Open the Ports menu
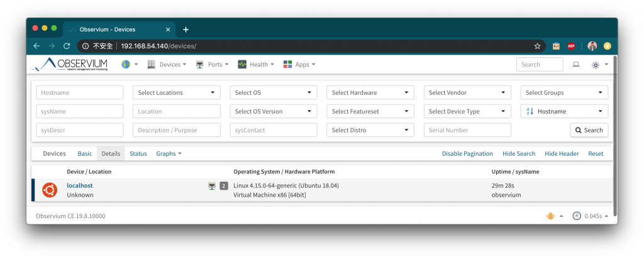Image resolution: width=644 pixels, height=259 pixels. (x=212, y=65)
